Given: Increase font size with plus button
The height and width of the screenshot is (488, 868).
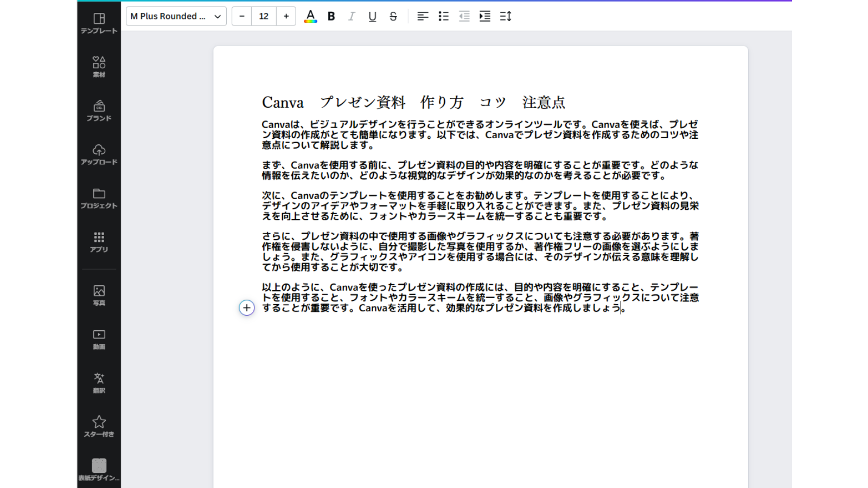Looking at the screenshot, I should pos(286,16).
